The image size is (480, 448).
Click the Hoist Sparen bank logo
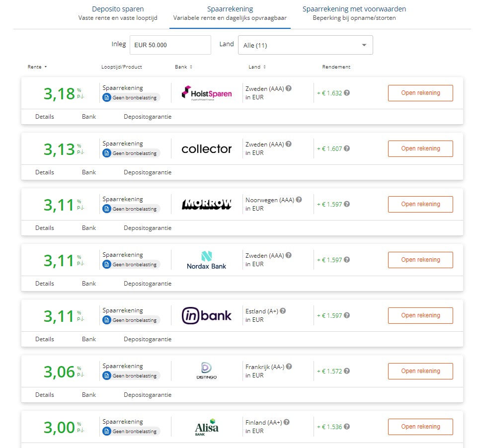tap(206, 93)
